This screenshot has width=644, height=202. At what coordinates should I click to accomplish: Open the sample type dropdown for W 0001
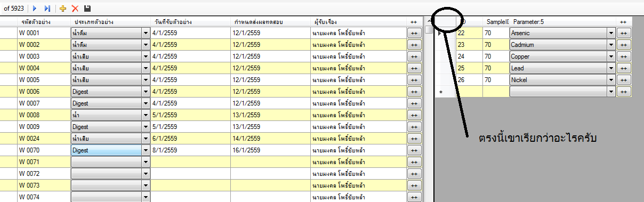(x=146, y=33)
